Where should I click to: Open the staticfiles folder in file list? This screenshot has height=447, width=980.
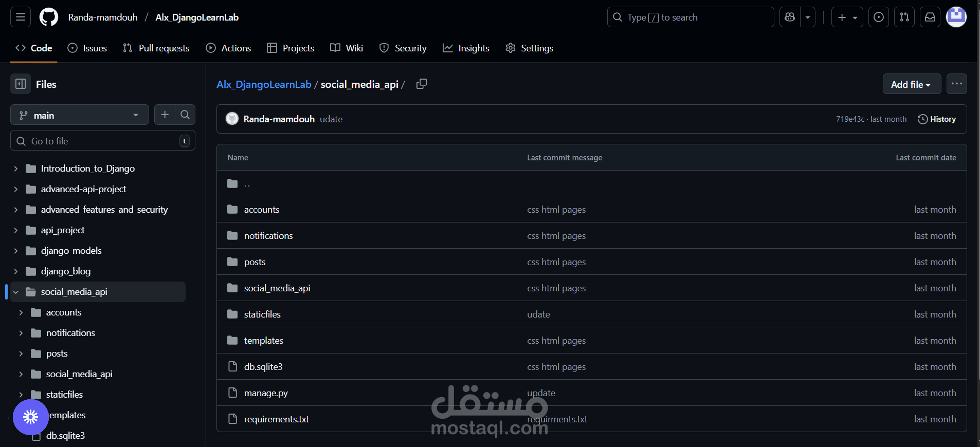tap(262, 314)
